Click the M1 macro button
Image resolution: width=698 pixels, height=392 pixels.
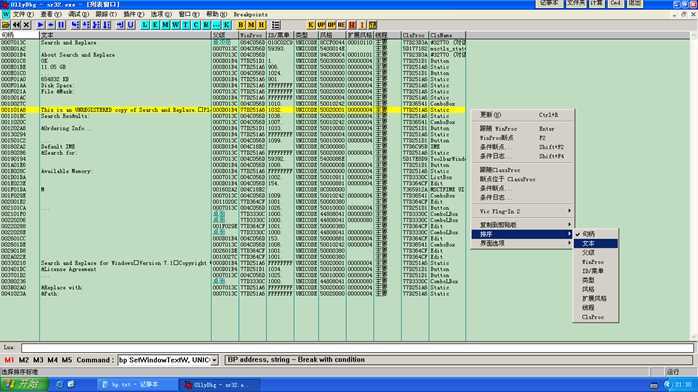(x=9, y=360)
